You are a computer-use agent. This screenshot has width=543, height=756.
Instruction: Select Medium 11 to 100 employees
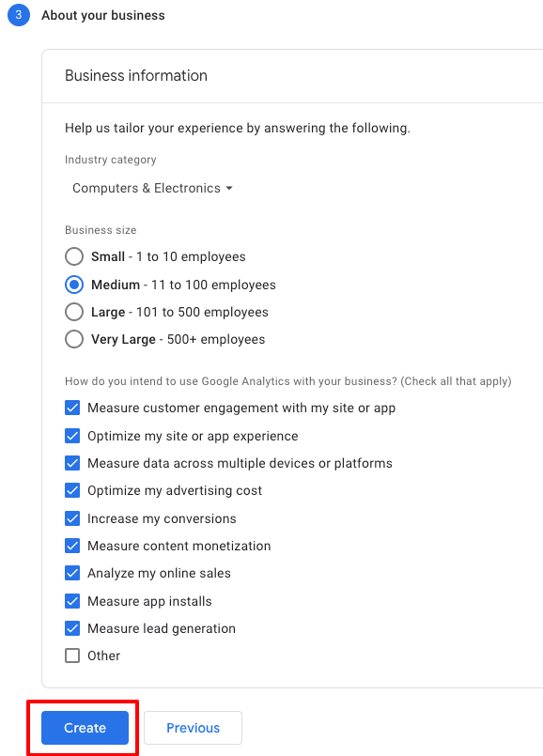(x=74, y=285)
